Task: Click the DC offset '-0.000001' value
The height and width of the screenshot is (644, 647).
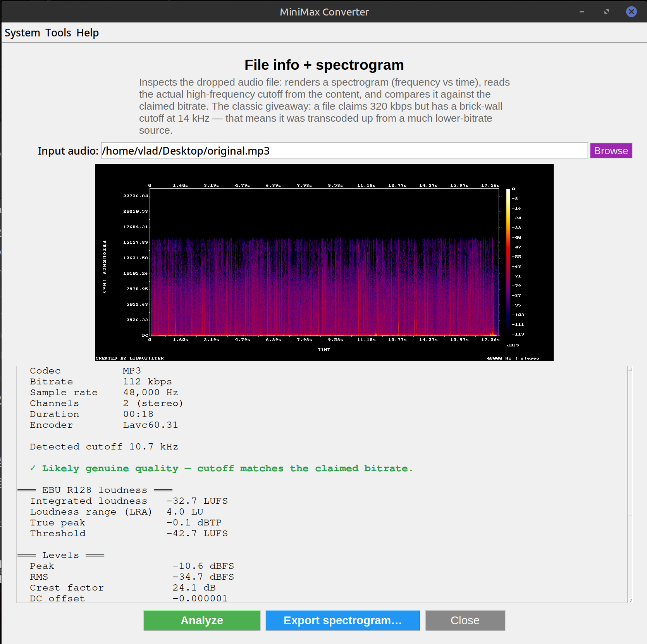Action: pyautogui.click(x=200, y=599)
